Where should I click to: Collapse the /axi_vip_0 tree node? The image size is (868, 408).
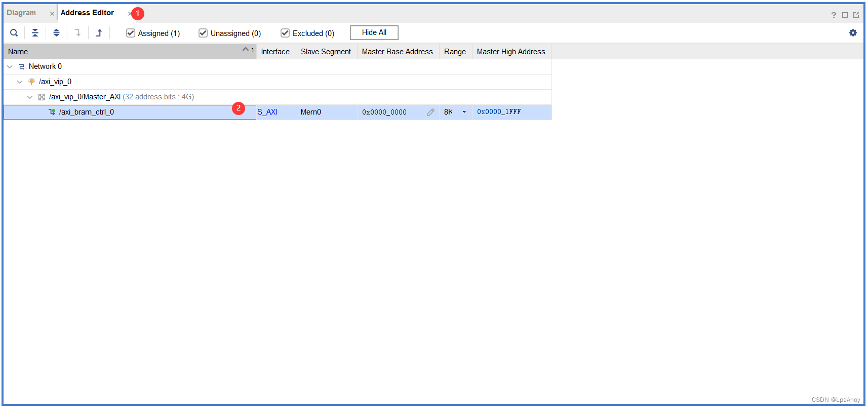pos(20,82)
